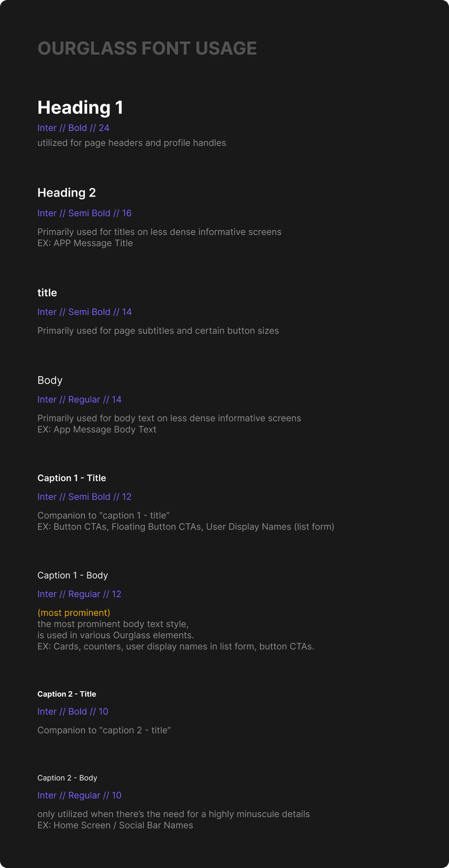Click the Inter // Regular // 14 spec
This screenshot has width=449, height=868.
pos(79,399)
